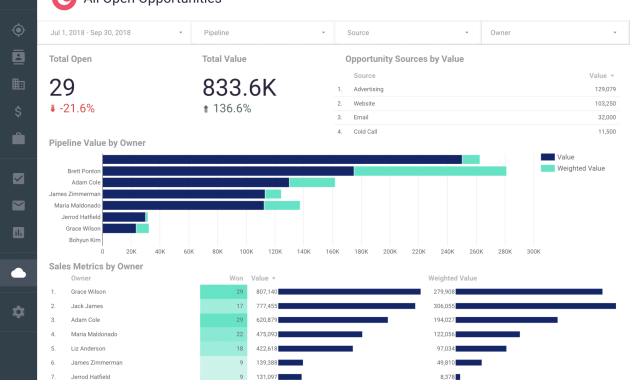Click the Sales Metrics by Owner heading
This screenshot has width=630, height=380.
click(96, 266)
